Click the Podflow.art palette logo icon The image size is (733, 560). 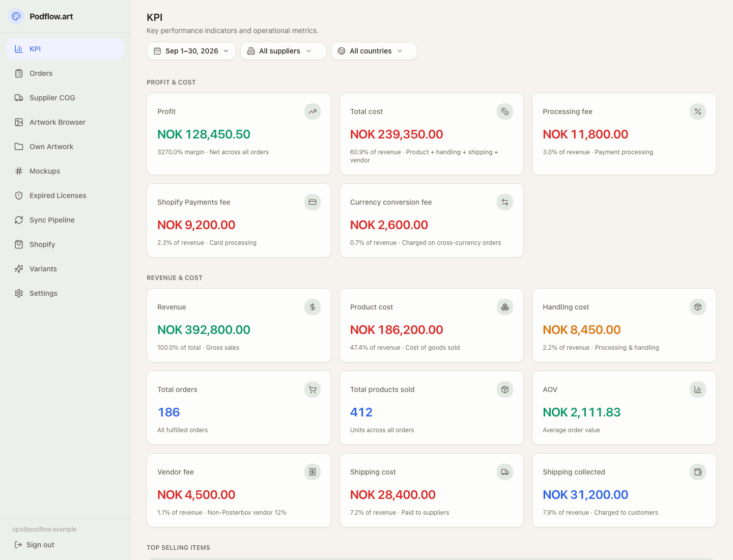(x=16, y=16)
